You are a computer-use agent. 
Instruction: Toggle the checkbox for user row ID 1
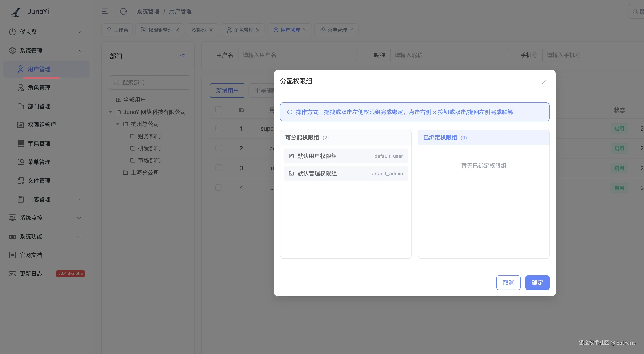pyautogui.click(x=218, y=128)
